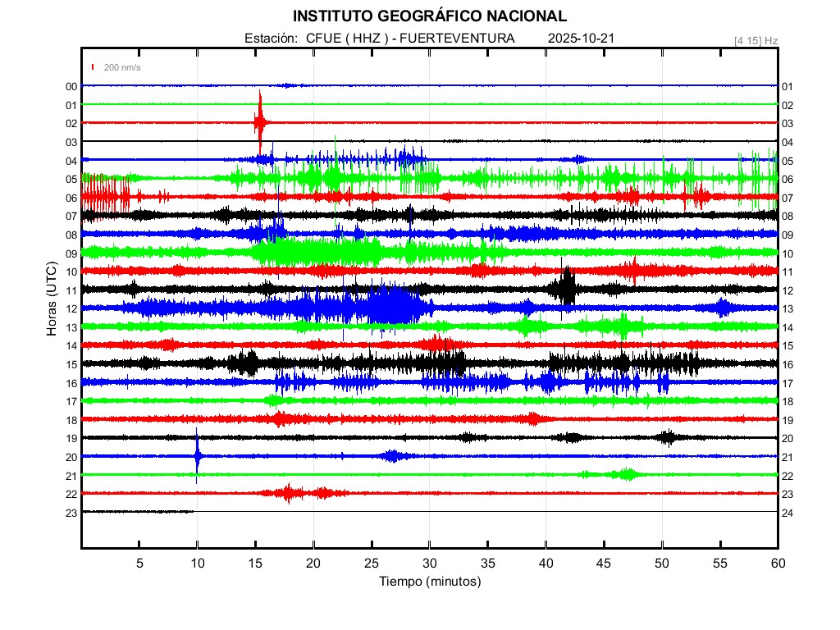Click the red 200 nm/s scale bar
The height and width of the screenshot is (630, 840).
point(94,67)
